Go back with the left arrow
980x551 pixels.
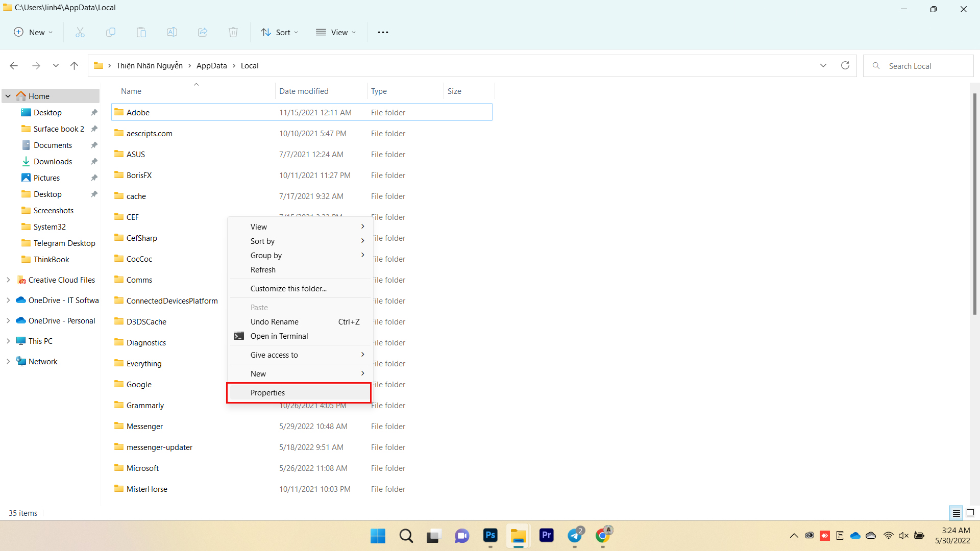click(x=14, y=66)
